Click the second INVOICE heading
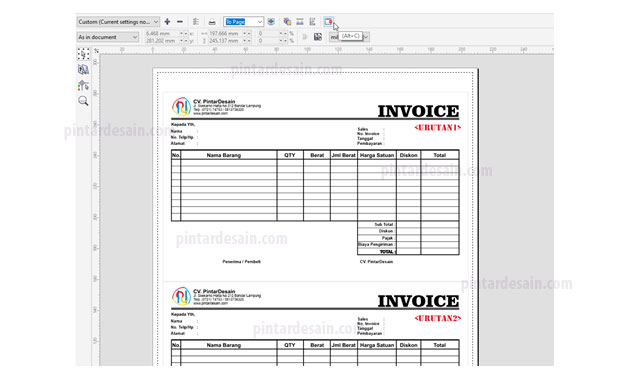The width and height of the screenshot is (630, 380). [418, 301]
